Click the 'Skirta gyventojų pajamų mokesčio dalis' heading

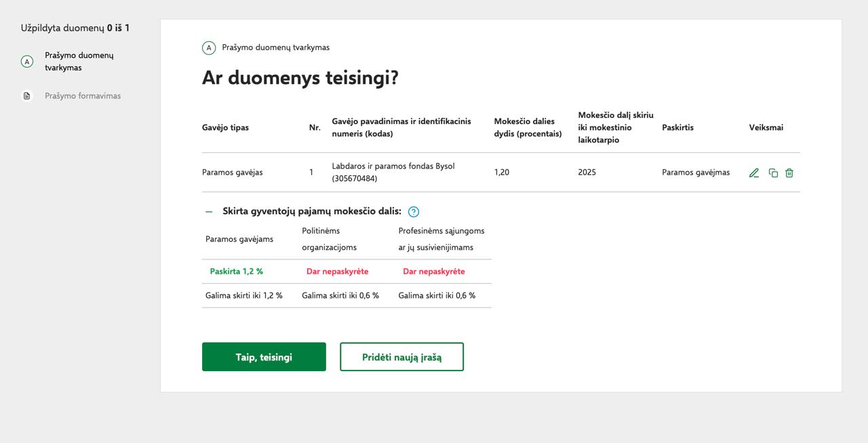[x=311, y=211]
